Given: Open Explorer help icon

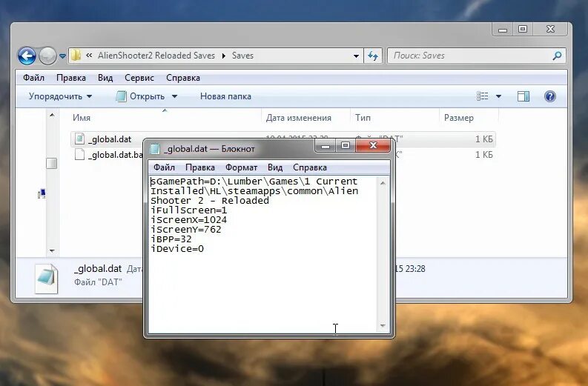Looking at the screenshot, I should [x=549, y=96].
